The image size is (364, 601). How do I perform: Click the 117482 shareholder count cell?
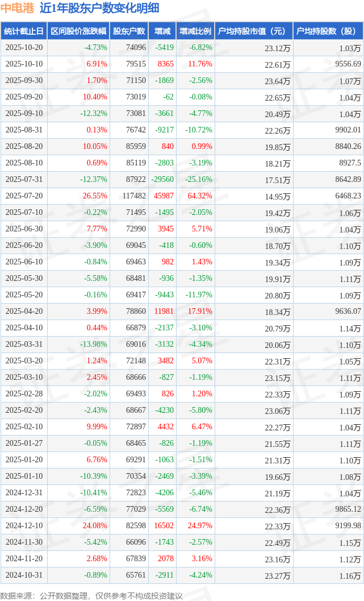134,196
